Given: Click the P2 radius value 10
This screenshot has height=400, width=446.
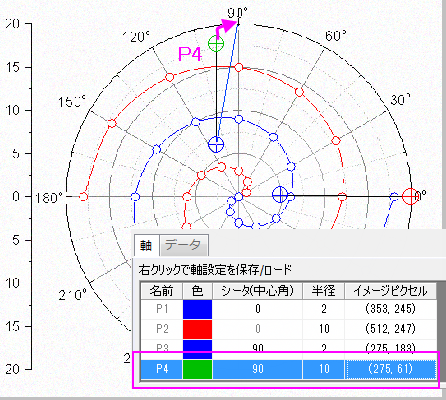Looking at the screenshot, I should pos(324,329).
